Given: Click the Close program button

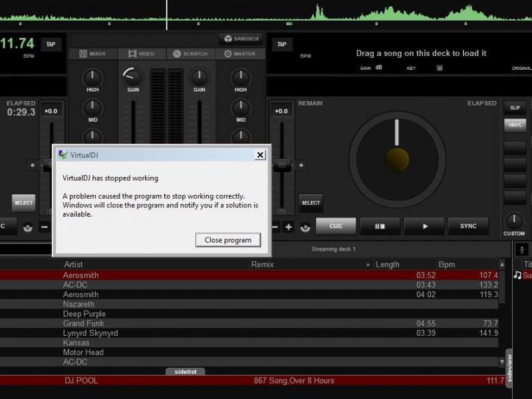Looking at the screenshot, I should [x=227, y=240].
